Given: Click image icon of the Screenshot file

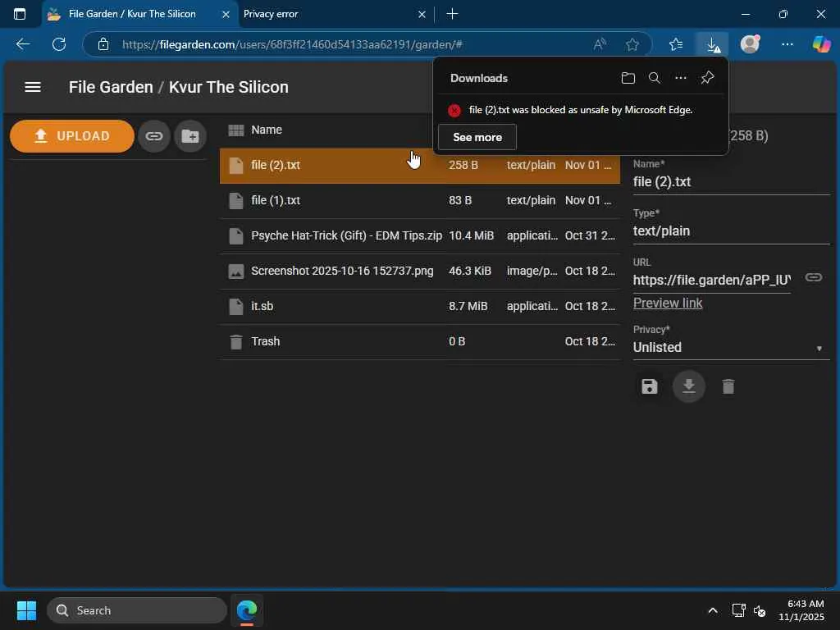Looking at the screenshot, I should point(235,271).
